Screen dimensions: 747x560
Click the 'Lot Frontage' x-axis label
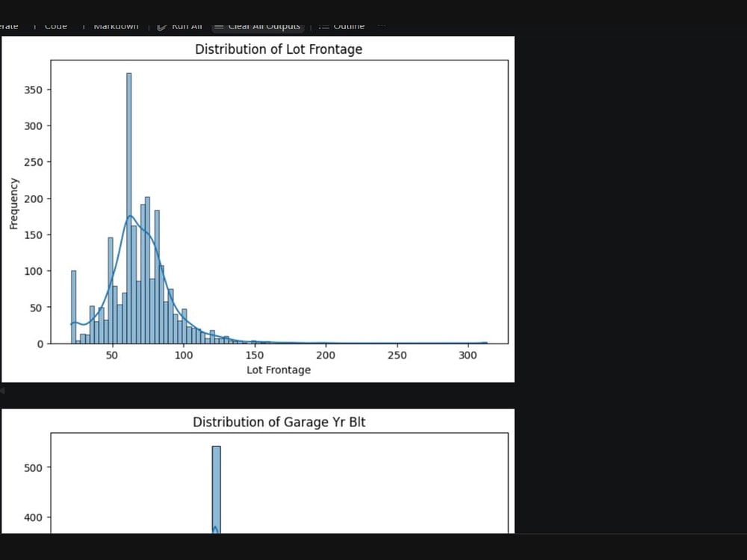tap(279, 370)
